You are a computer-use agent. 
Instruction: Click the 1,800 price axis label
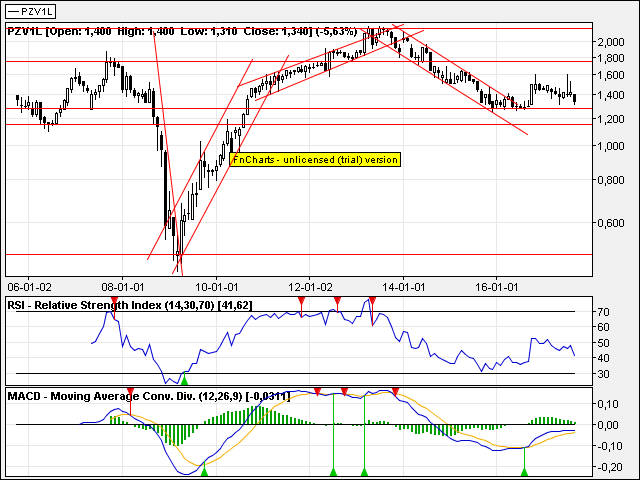(611, 58)
